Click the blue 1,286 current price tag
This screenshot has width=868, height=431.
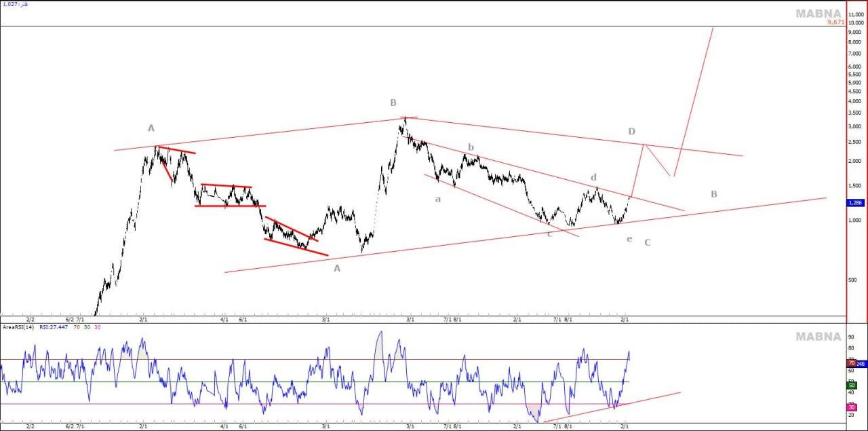tap(855, 202)
